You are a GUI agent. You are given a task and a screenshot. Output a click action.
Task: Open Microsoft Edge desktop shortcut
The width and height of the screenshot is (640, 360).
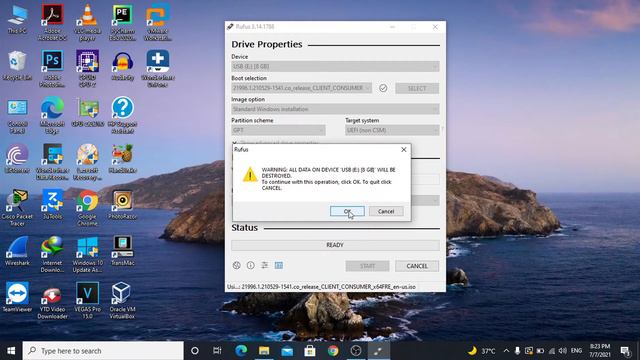point(52,116)
